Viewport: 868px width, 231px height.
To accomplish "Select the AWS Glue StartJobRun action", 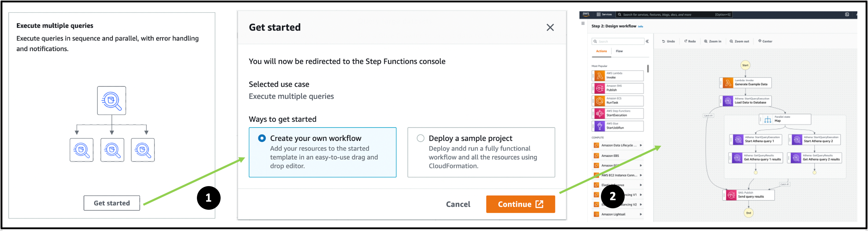I will 618,126.
